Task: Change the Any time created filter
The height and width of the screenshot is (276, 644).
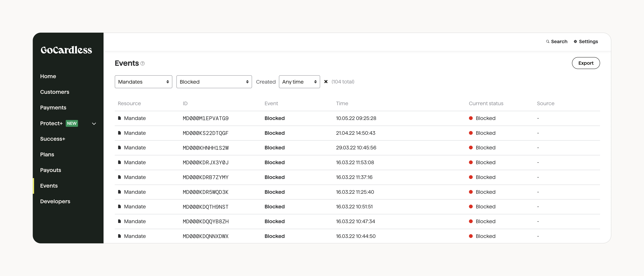Action: [x=299, y=82]
